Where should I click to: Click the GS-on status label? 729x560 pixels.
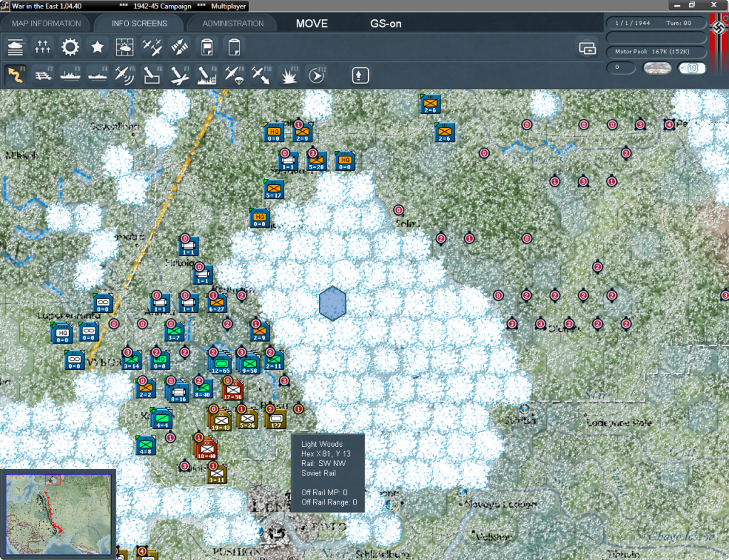click(385, 23)
